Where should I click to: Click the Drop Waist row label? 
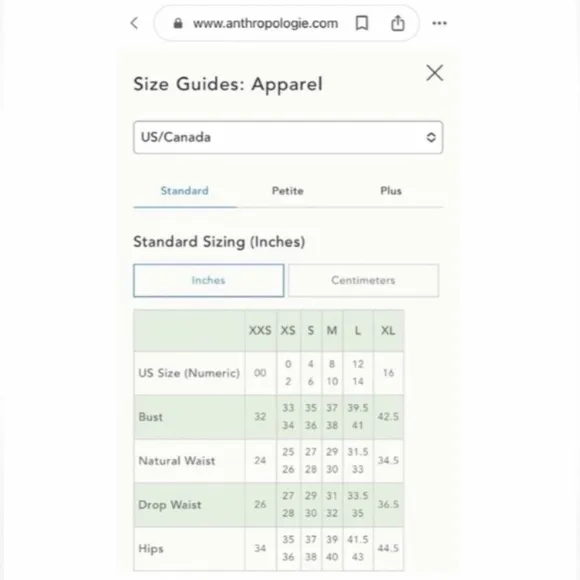[170, 505]
